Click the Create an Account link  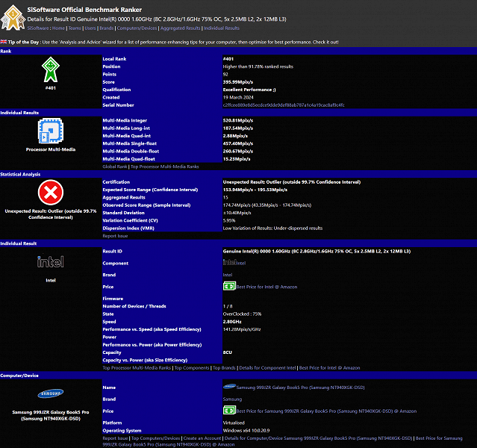(x=202, y=438)
